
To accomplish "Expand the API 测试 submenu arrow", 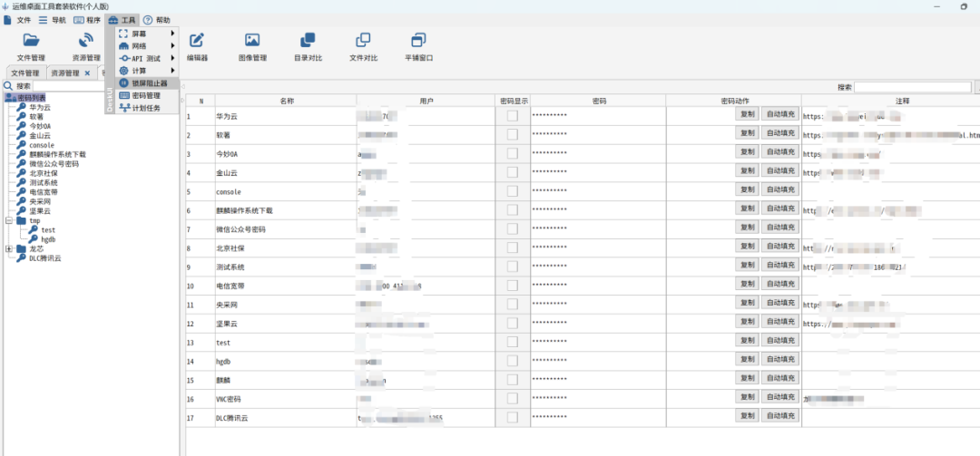I will [x=171, y=58].
